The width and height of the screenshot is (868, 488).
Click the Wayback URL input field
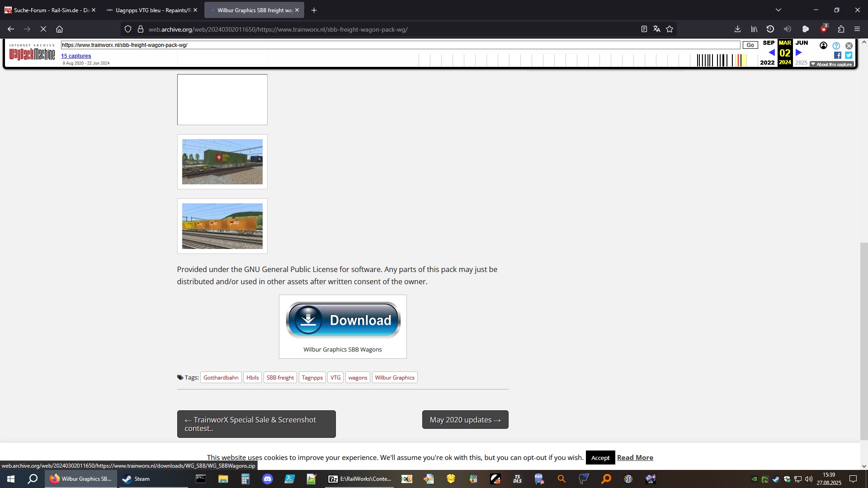point(400,45)
